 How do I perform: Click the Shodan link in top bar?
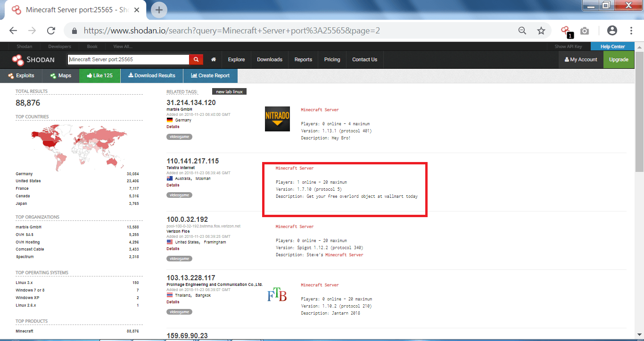(24, 47)
